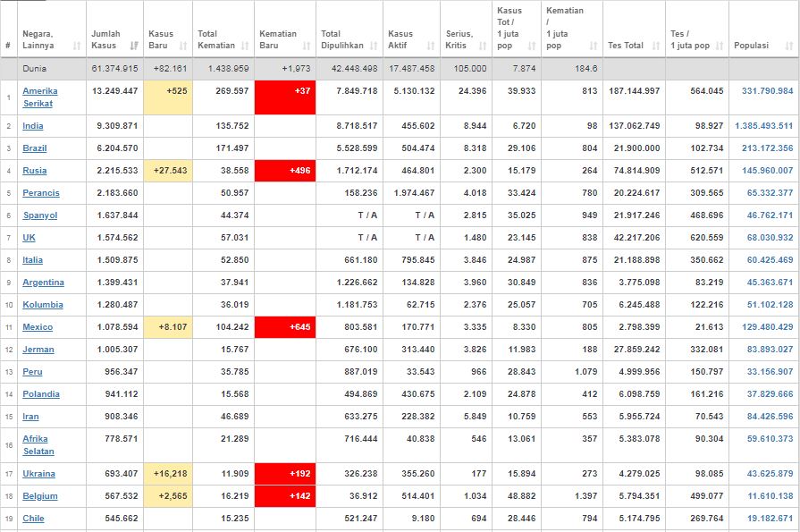Click the red +496 new deaths cell

[x=285, y=171]
